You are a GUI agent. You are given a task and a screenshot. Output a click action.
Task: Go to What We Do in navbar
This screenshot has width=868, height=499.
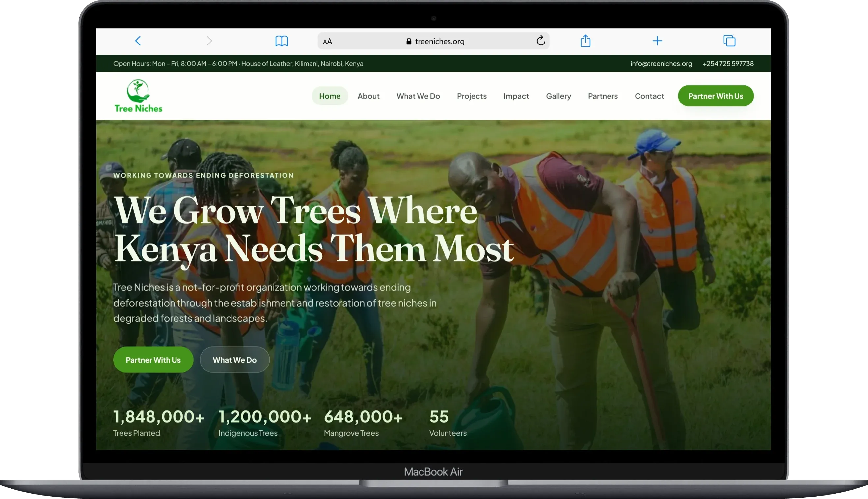click(418, 96)
